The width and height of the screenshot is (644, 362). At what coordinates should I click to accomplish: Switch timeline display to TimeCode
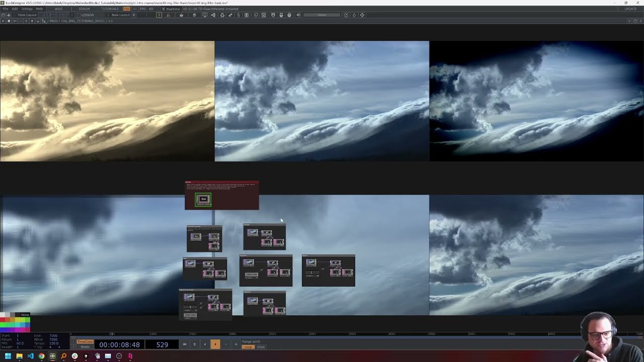click(85, 341)
